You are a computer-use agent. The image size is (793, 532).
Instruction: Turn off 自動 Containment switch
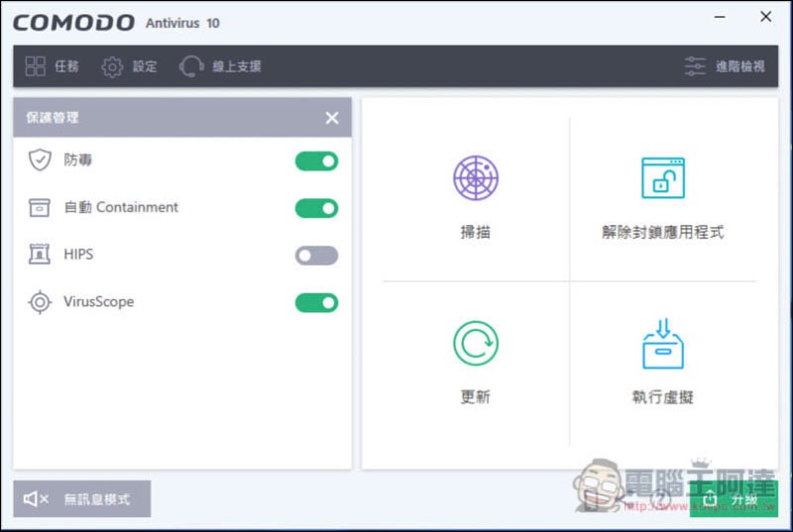316,208
